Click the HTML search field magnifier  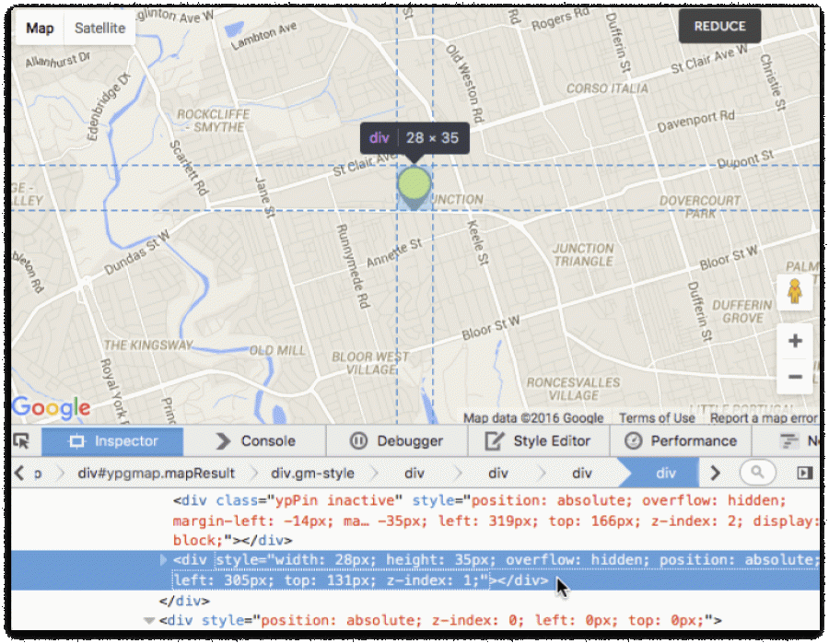tap(758, 472)
